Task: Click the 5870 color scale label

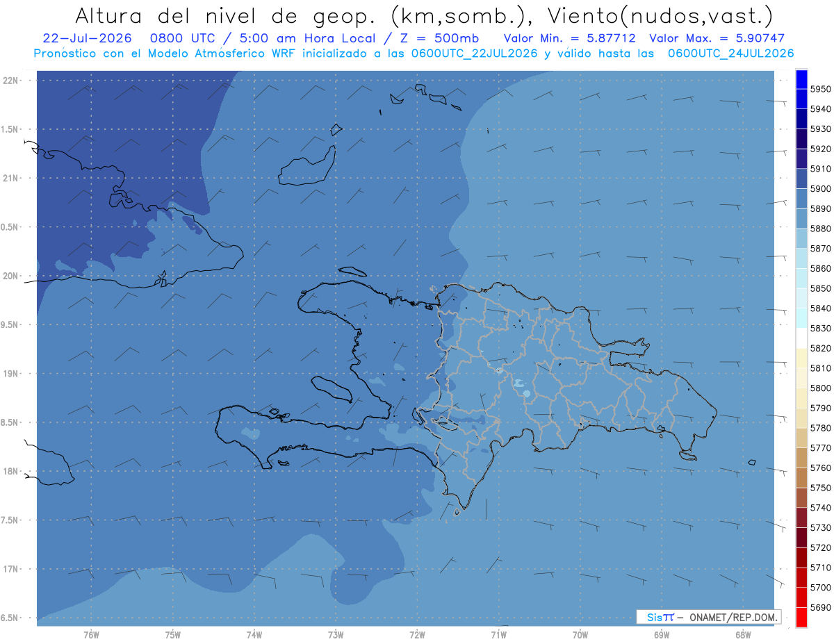Action: (x=821, y=248)
